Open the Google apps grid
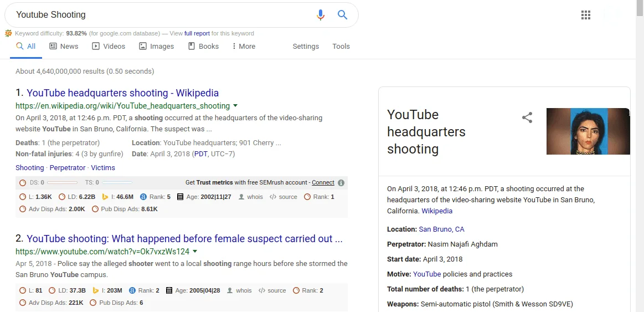This screenshot has height=312, width=644. coord(586,15)
